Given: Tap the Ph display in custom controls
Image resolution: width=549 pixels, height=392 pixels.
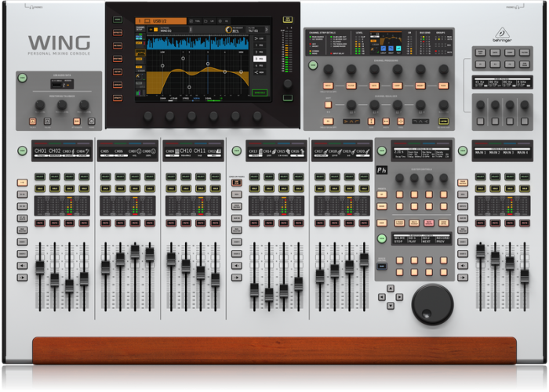Looking at the screenshot, I should tap(382, 170).
